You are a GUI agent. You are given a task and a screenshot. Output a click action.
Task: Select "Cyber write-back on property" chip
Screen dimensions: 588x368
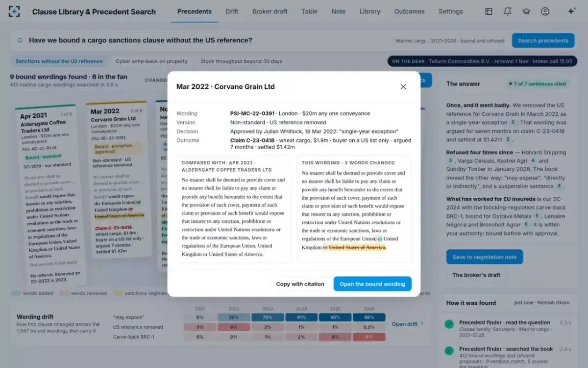pos(151,61)
